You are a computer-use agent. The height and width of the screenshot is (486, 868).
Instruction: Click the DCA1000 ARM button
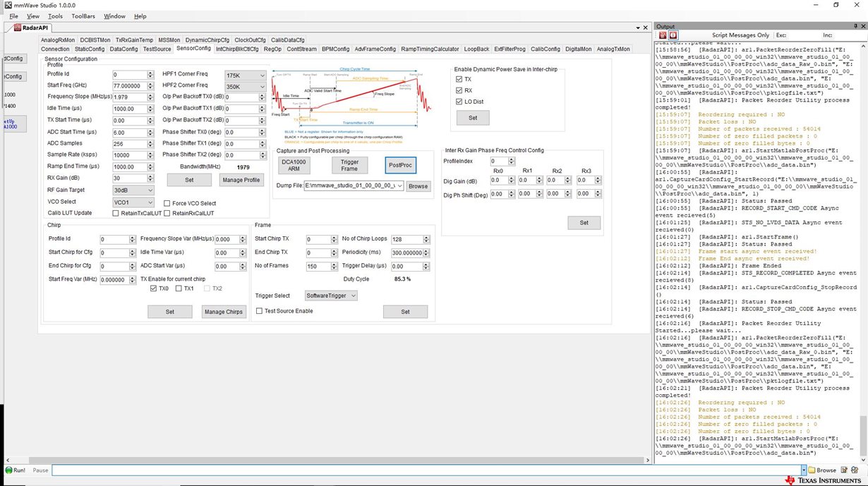pos(295,166)
